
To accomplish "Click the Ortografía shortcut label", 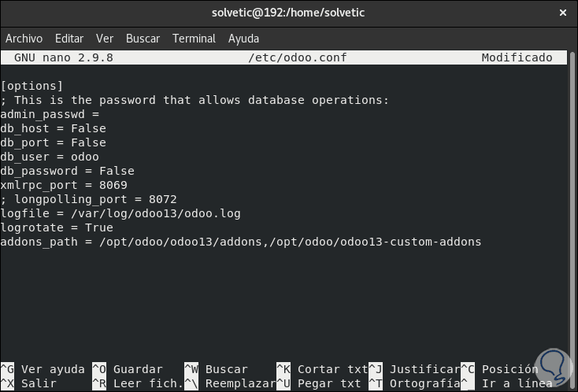I will [424, 383].
